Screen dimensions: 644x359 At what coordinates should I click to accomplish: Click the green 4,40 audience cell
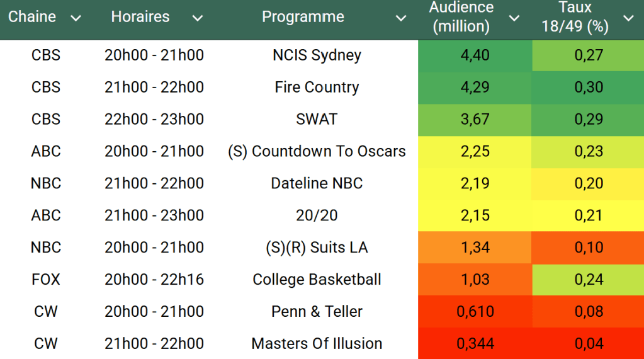(x=475, y=55)
